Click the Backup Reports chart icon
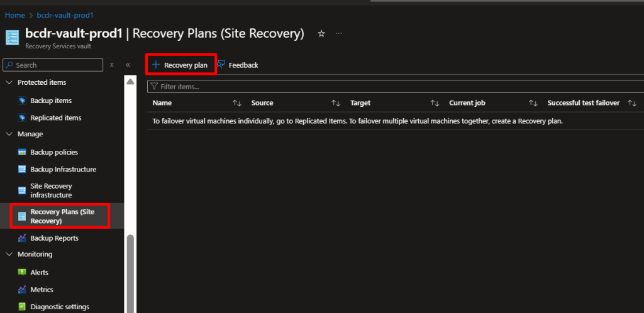This screenshot has height=313, width=644. pos(22,238)
